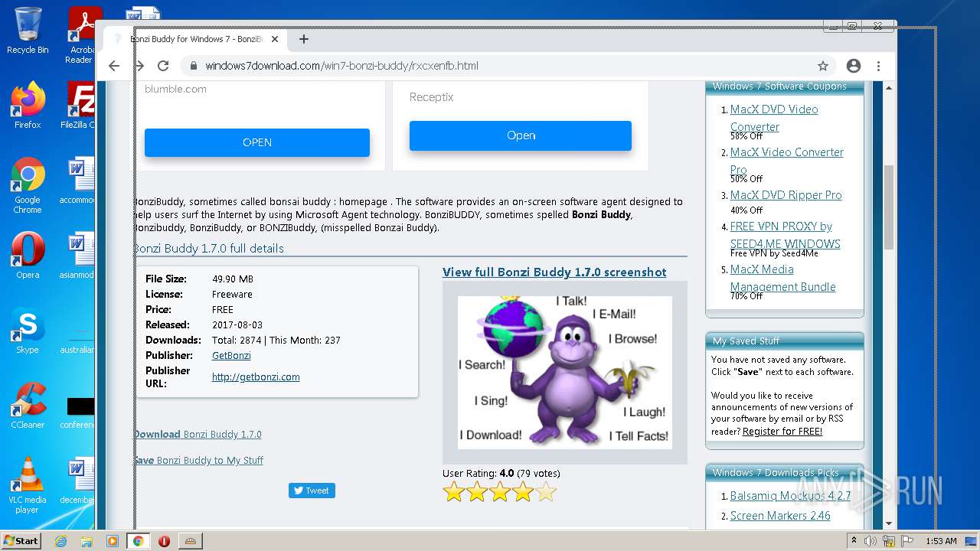Image resolution: width=980 pixels, height=551 pixels.
Task: Open Acrobat Reader desktop icon
Action: point(80,35)
